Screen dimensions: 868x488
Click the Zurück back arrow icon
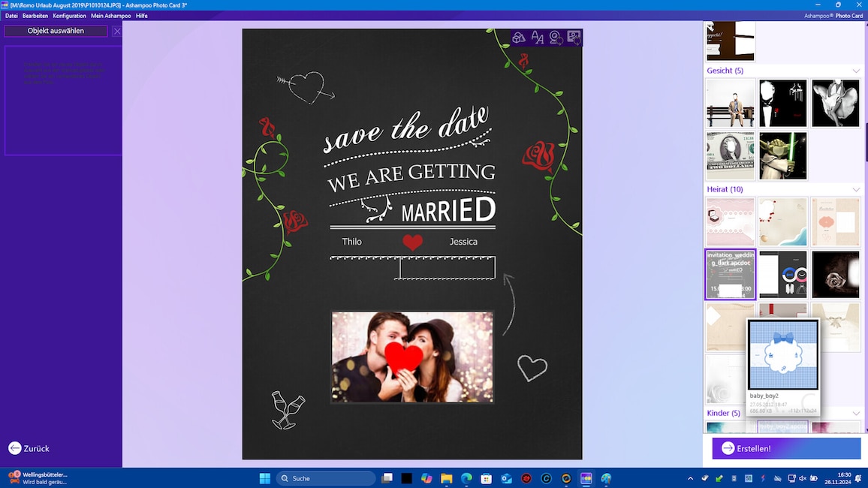pos(15,448)
